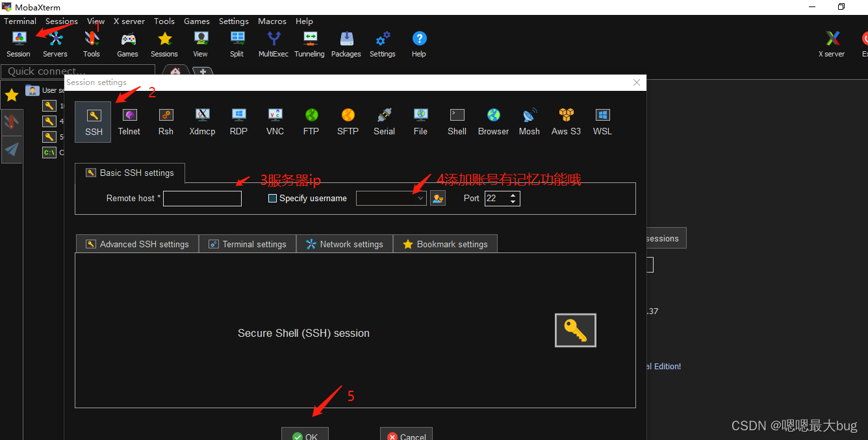Open Network settings tab
This screenshot has height=440, width=868.
pos(344,244)
